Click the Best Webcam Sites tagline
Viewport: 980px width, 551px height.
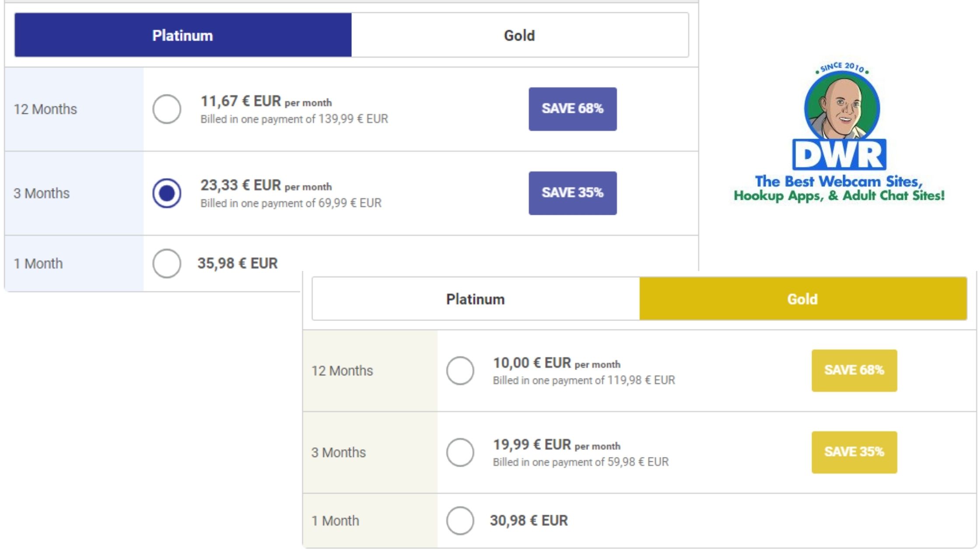(x=839, y=188)
